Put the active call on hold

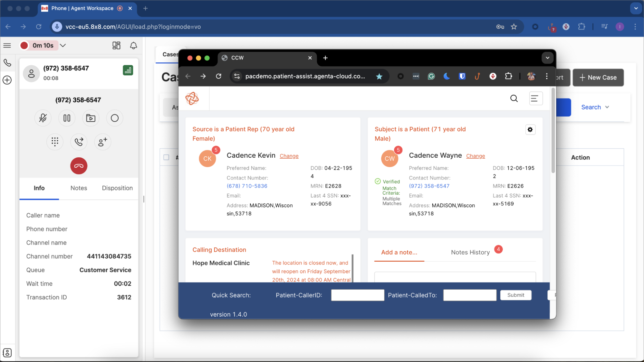[x=67, y=118]
